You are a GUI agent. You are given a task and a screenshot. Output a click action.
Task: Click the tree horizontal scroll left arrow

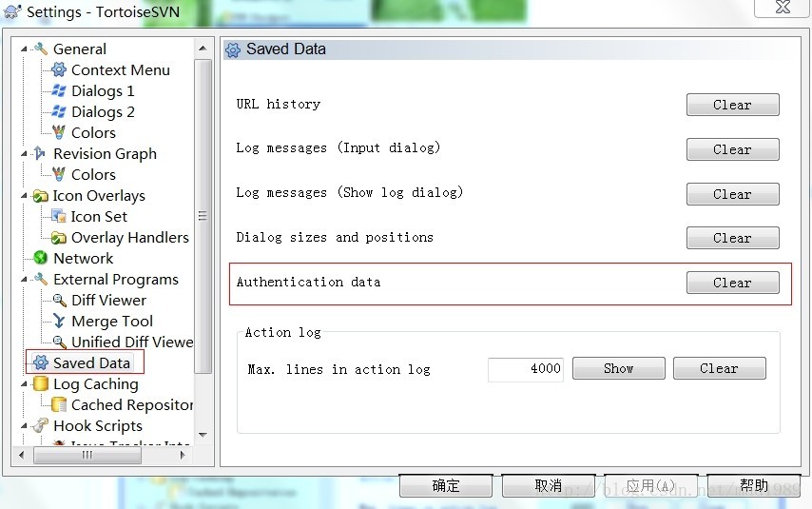click(x=21, y=455)
